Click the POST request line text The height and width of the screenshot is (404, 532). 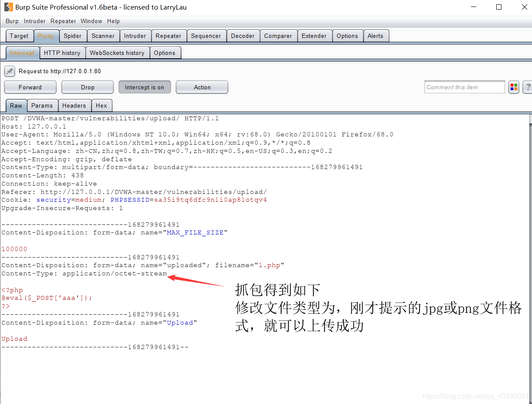point(110,118)
